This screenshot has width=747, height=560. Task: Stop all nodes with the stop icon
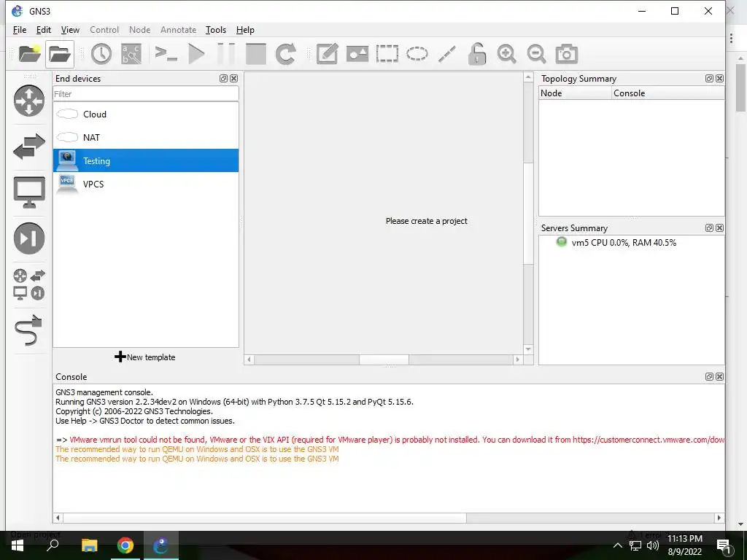[x=256, y=54]
